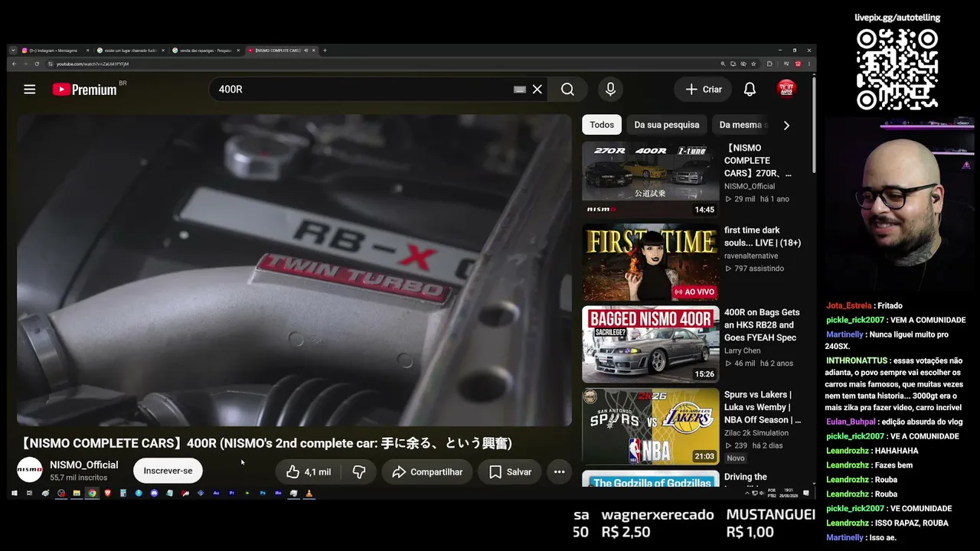The height and width of the screenshot is (551, 980).
Task: Bookmark this page with the star icon
Action: click(753, 64)
